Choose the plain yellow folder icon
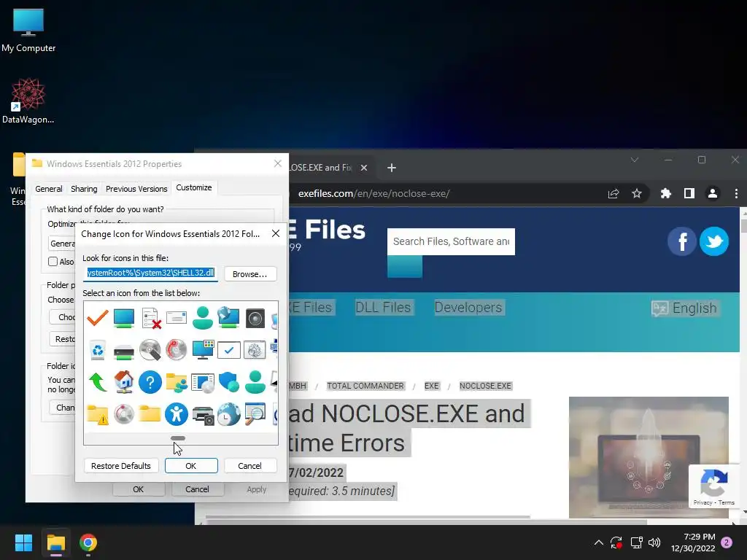 [x=150, y=413]
